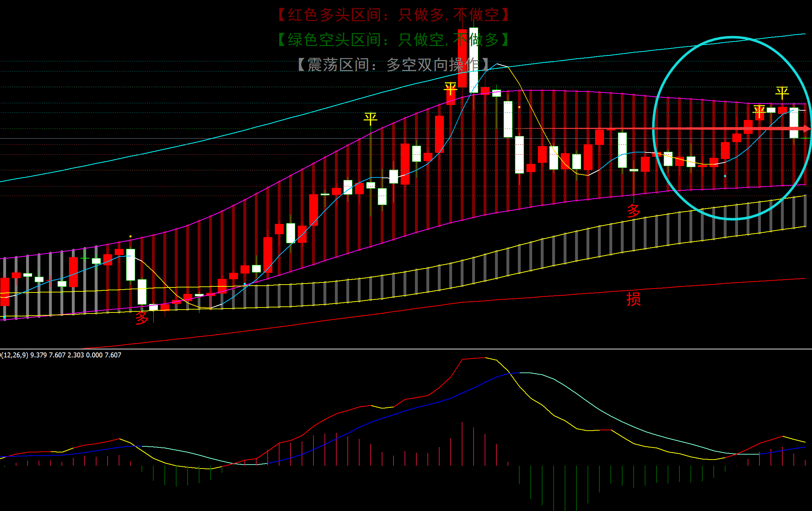Click the yellow 平 marker beside tallest red candle
The image size is (812, 511).
point(450,89)
